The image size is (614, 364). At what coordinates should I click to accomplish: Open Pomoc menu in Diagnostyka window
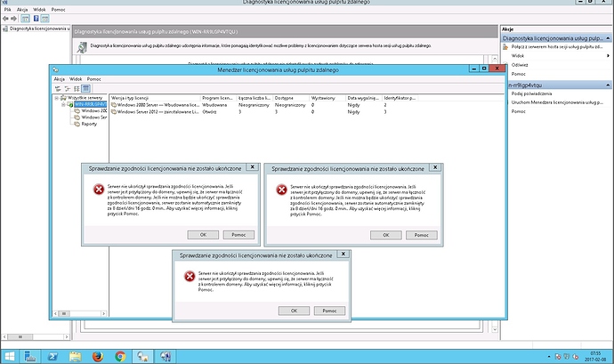59,10
